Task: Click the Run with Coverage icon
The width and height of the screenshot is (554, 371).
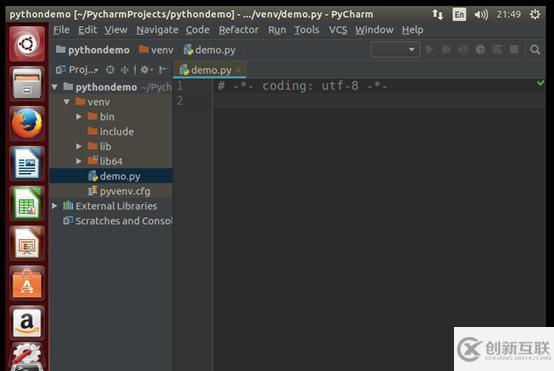Action: (463, 50)
